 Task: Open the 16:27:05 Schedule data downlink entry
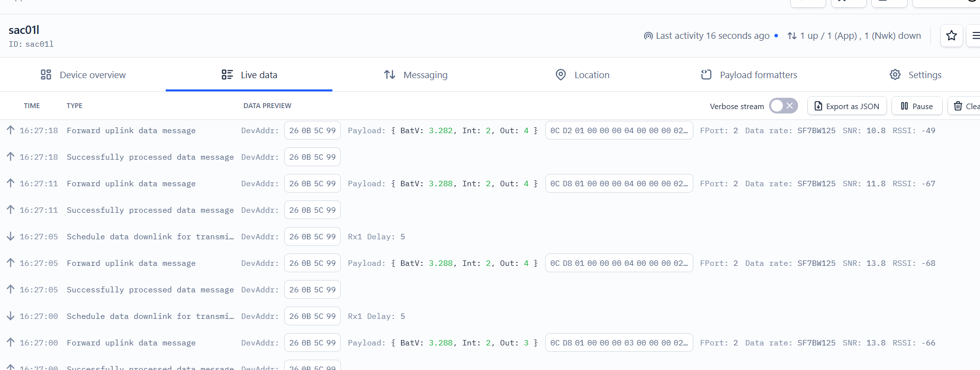point(490,236)
